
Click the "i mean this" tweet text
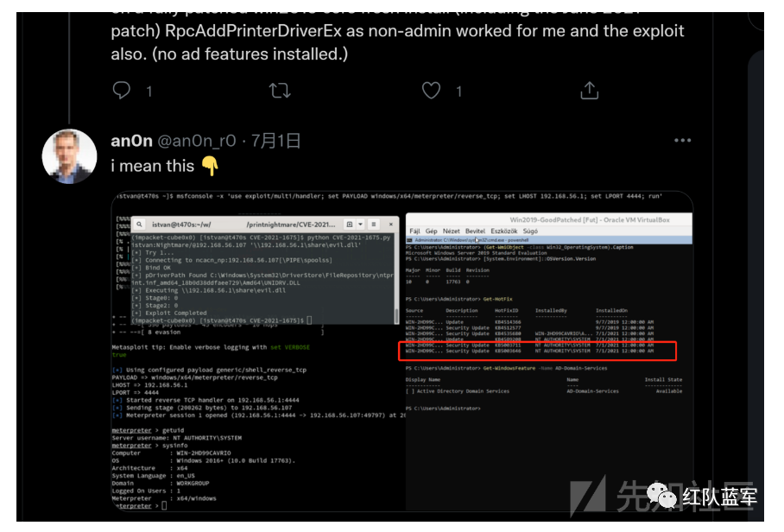coord(153,166)
